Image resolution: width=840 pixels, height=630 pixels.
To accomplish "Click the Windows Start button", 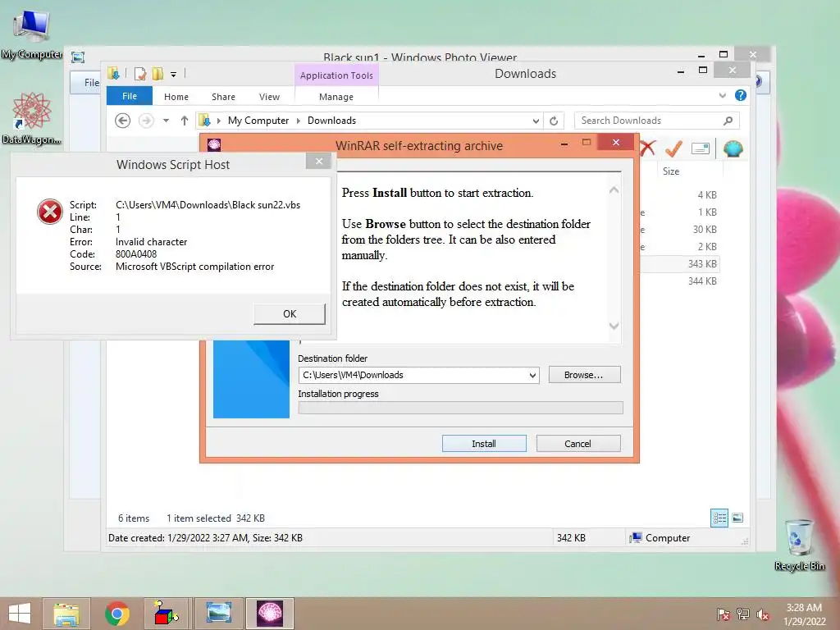I will (x=20, y=614).
